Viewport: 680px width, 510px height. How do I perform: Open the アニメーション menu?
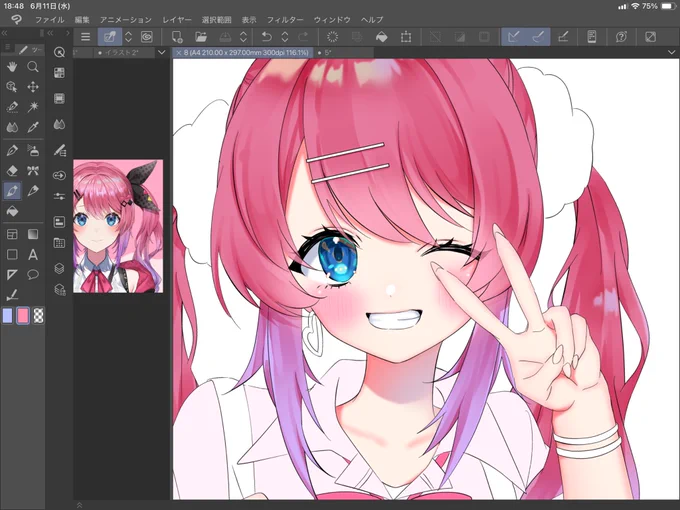[126, 20]
